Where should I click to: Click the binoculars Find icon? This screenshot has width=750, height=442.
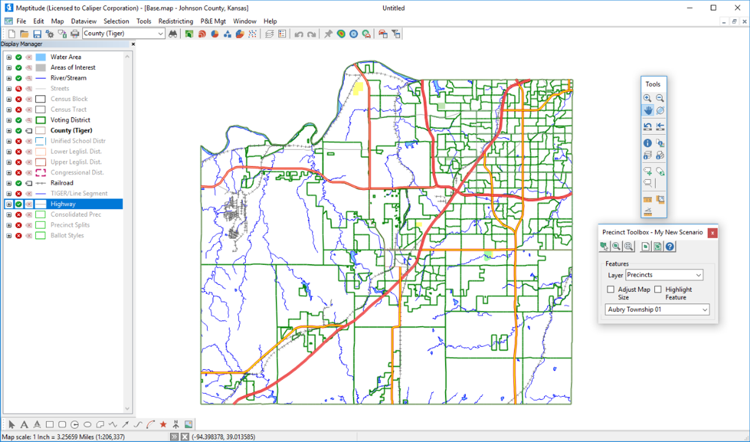[x=173, y=34]
